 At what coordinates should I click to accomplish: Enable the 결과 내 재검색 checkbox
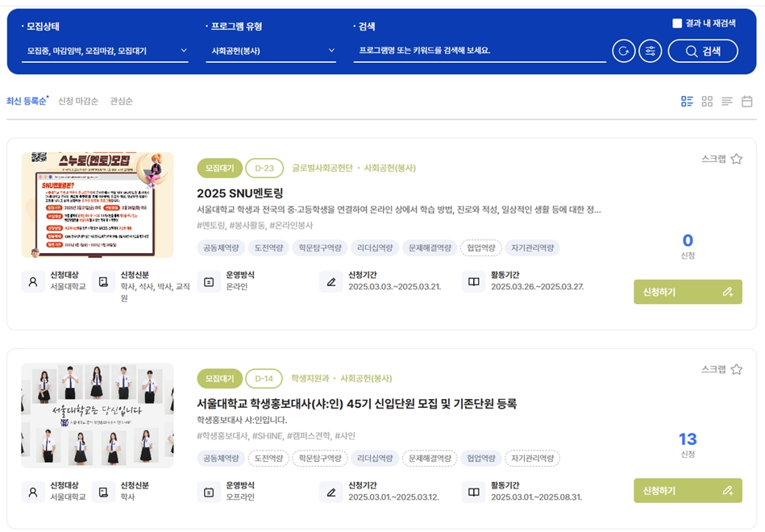(677, 23)
